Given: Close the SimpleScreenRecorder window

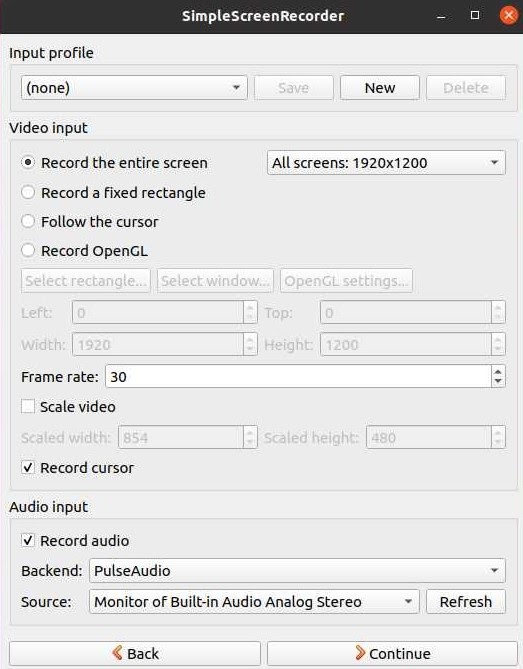Looking at the screenshot, I should pyautogui.click(x=508, y=15).
